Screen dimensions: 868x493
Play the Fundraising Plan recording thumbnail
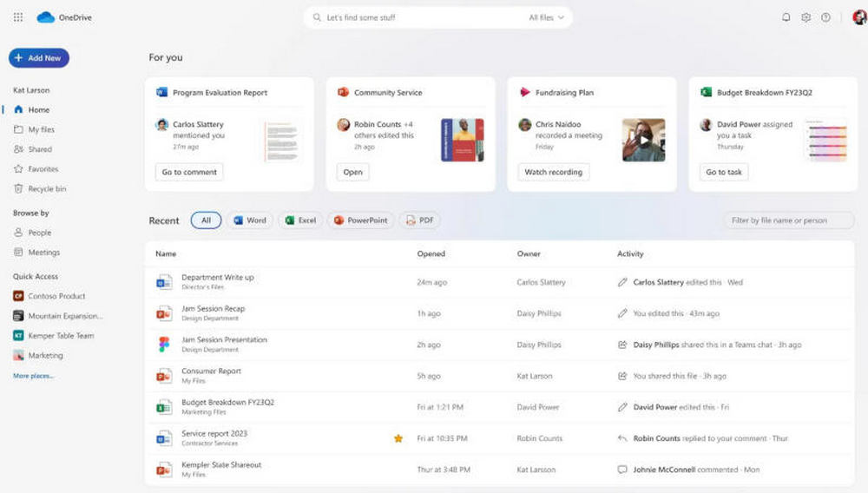(x=643, y=140)
